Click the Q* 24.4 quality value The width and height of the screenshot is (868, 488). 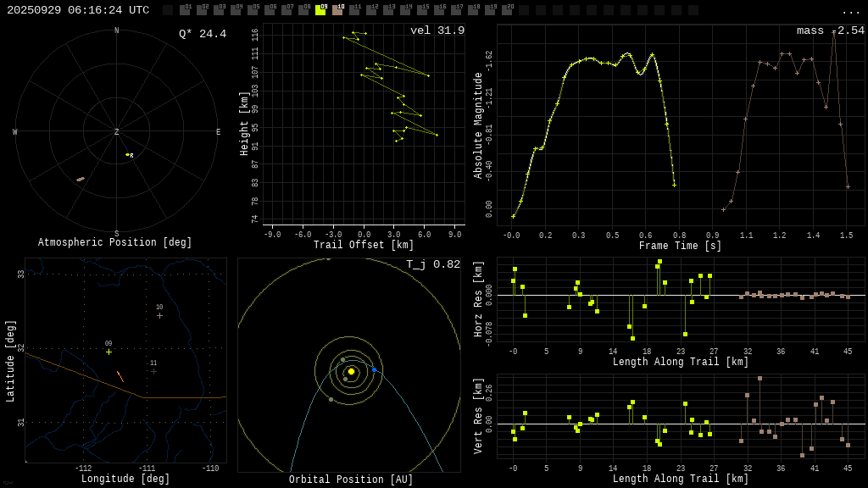coord(203,34)
